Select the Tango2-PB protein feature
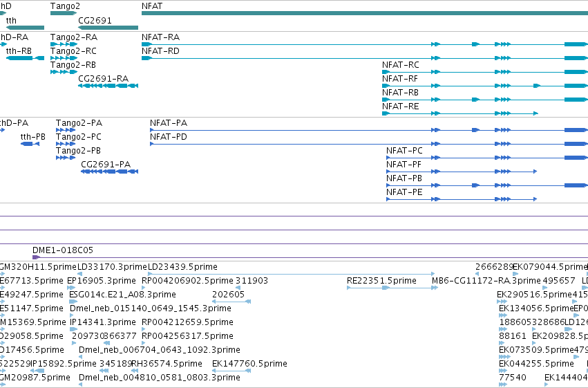 point(66,158)
